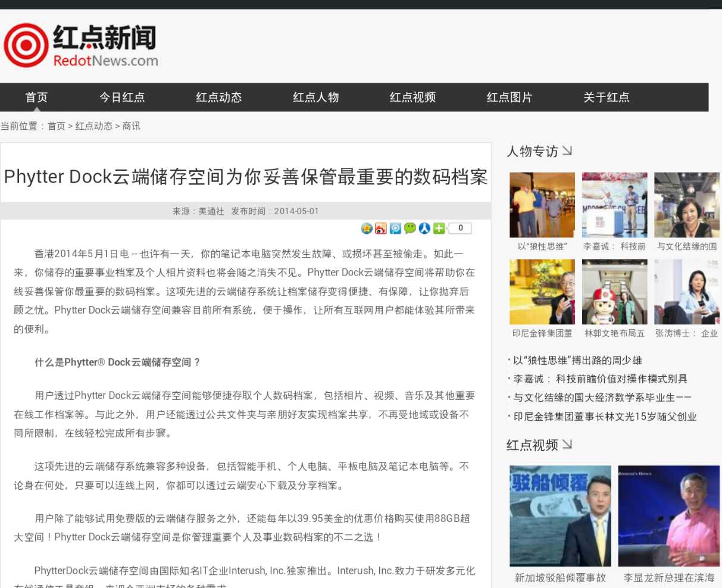Open thumbnail above 李嘉诚：科技前 caption
The height and width of the screenshot is (588, 722).
615,205
